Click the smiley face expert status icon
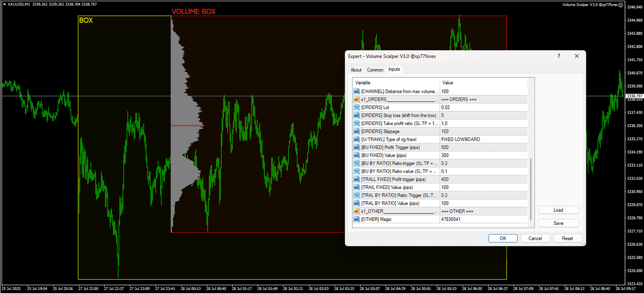 [x=621, y=5]
